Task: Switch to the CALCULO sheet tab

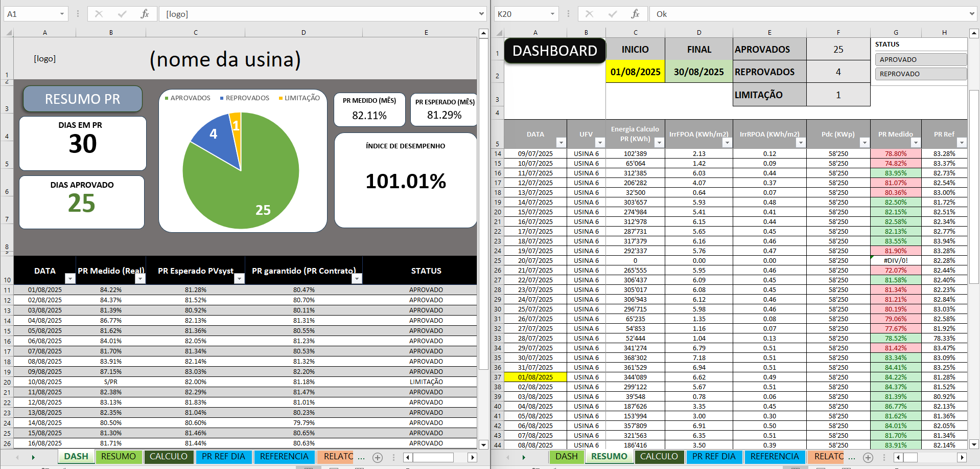Action: [x=169, y=456]
